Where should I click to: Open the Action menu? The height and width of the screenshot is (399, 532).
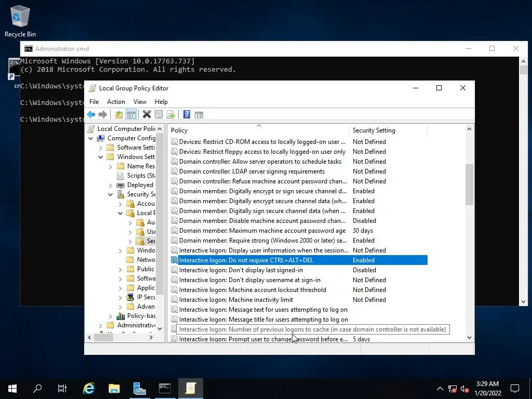coord(116,102)
